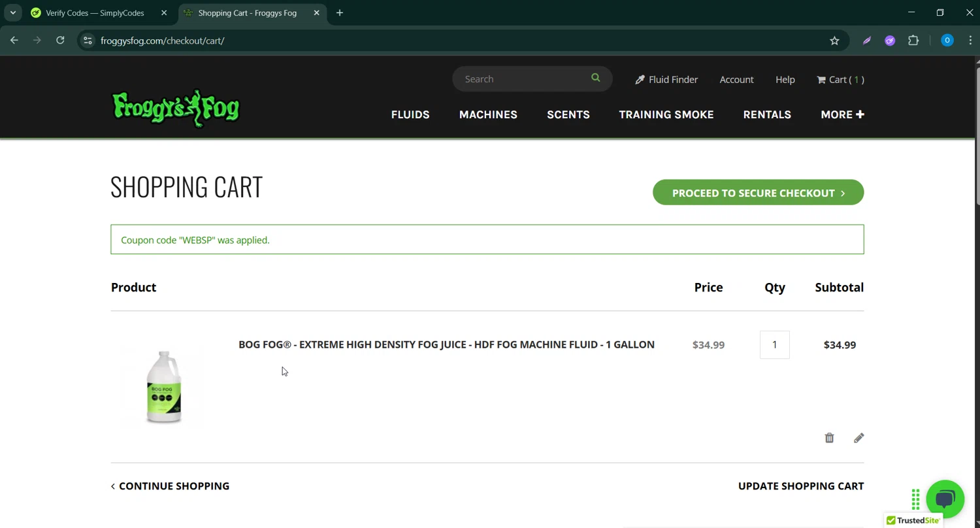Viewport: 980px width, 528px height.
Task: Open the purple circle extension icon
Action: (890, 41)
